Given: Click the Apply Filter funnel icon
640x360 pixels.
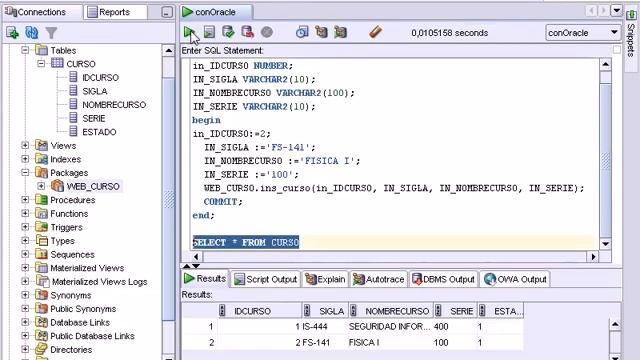Looking at the screenshot, I should 51,33.
